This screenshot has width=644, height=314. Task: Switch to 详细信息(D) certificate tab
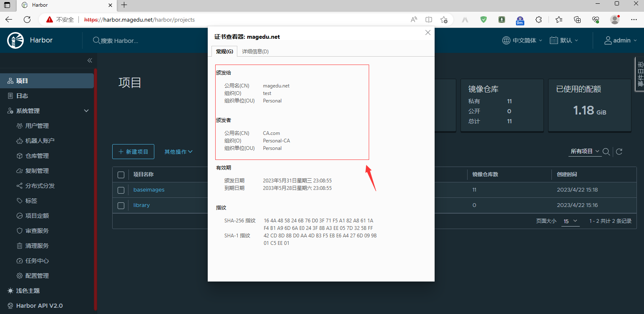(x=255, y=51)
